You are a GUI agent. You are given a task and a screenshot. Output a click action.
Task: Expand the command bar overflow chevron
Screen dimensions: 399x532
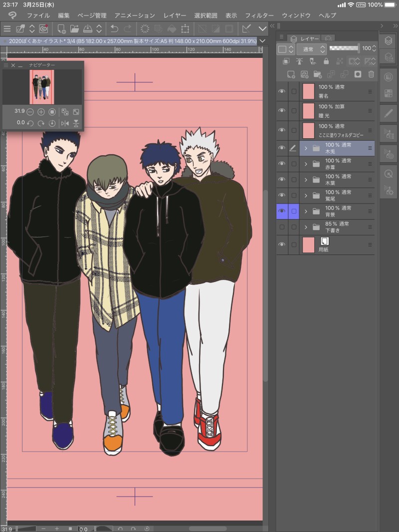(x=263, y=29)
